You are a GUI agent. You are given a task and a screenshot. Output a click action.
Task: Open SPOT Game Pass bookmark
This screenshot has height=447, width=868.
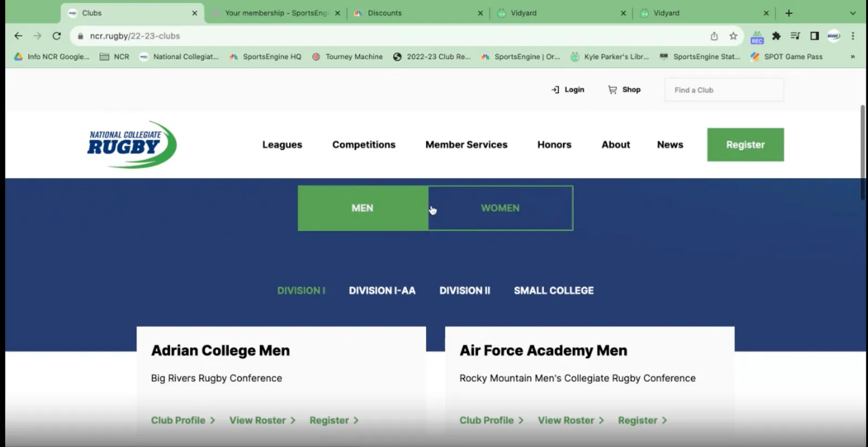coord(787,56)
